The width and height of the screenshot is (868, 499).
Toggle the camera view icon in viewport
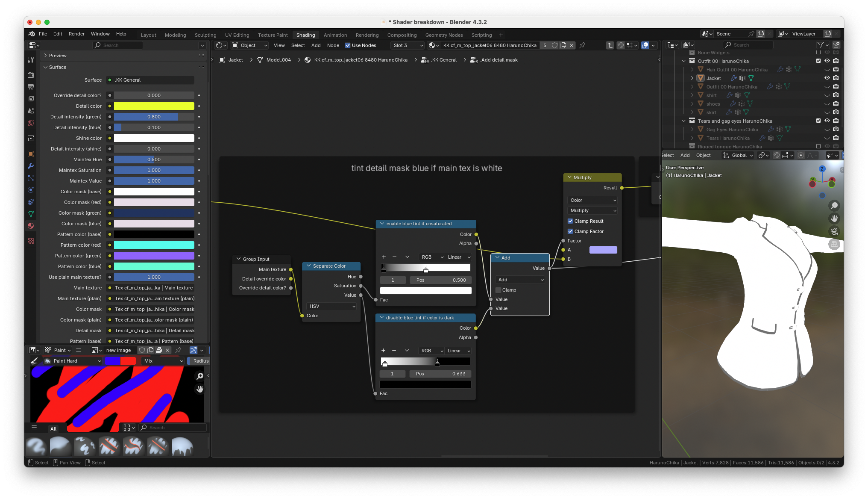(x=834, y=231)
